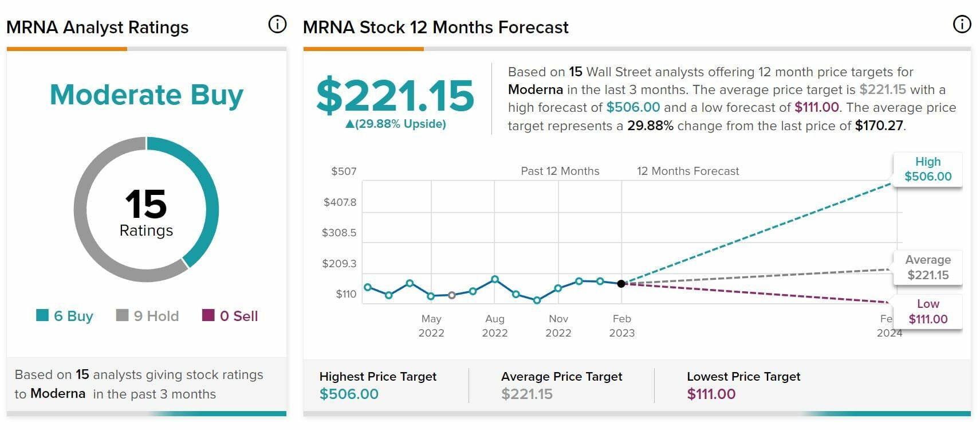Click the Lowest Price Target value $111.00
The width and height of the screenshot is (980, 430).
click(711, 394)
